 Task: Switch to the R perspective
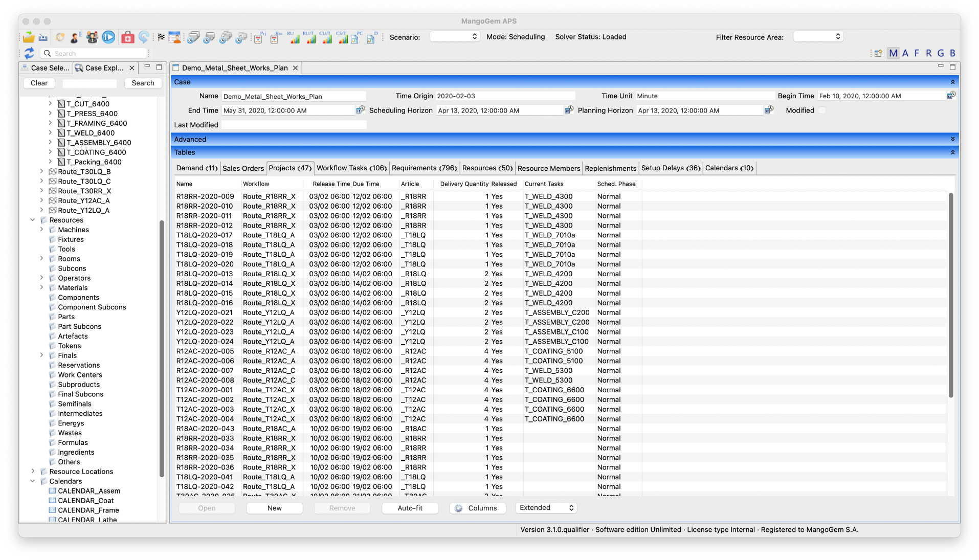tap(928, 53)
